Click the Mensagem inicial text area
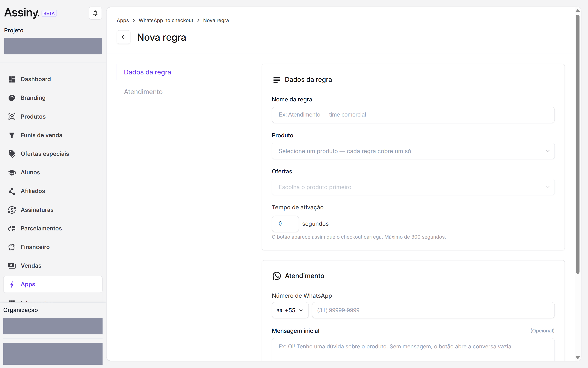This screenshot has width=588, height=368. pyautogui.click(x=413, y=350)
